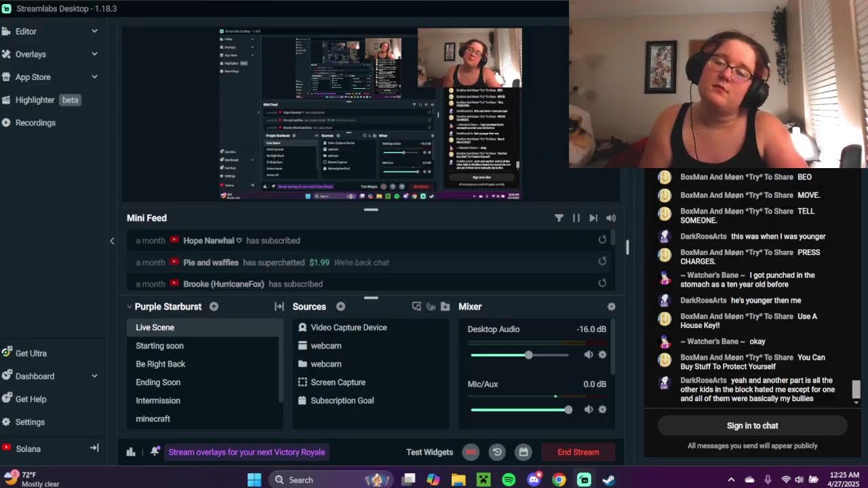This screenshot has height=488, width=868.
Task: Skip the current alert in Mini Feed
Action: click(593, 218)
